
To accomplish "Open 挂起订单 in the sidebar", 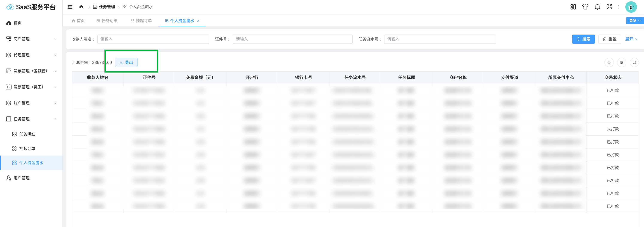I will click(27, 148).
